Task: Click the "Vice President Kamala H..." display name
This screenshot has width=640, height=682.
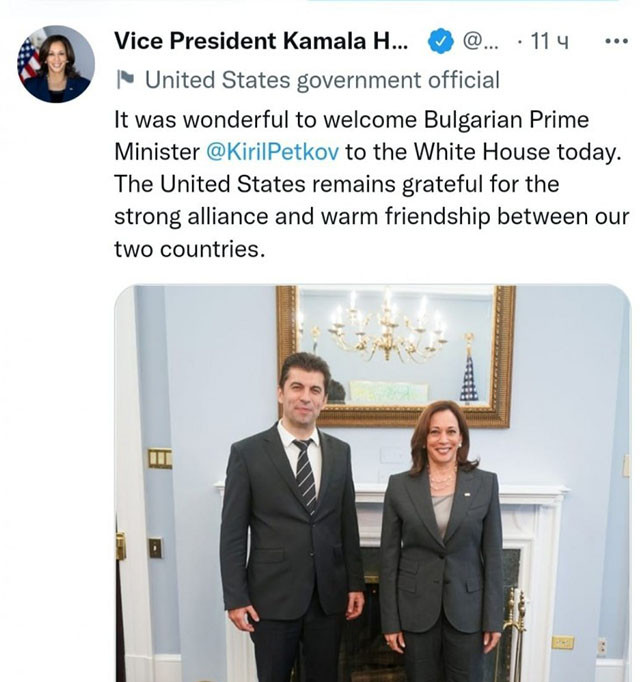Action: tap(261, 42)
